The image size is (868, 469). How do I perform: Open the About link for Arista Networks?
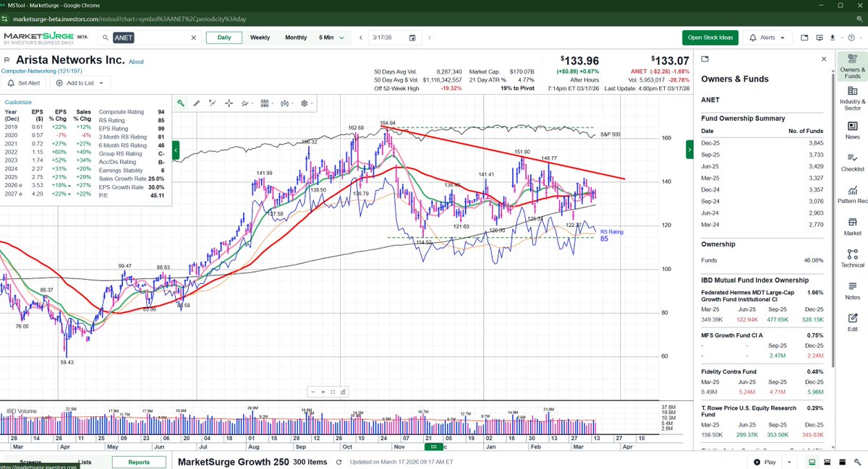click(x=136, y=62)
